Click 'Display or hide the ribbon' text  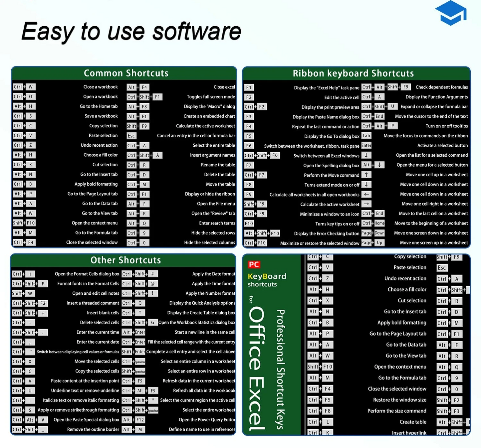[210, 194]
